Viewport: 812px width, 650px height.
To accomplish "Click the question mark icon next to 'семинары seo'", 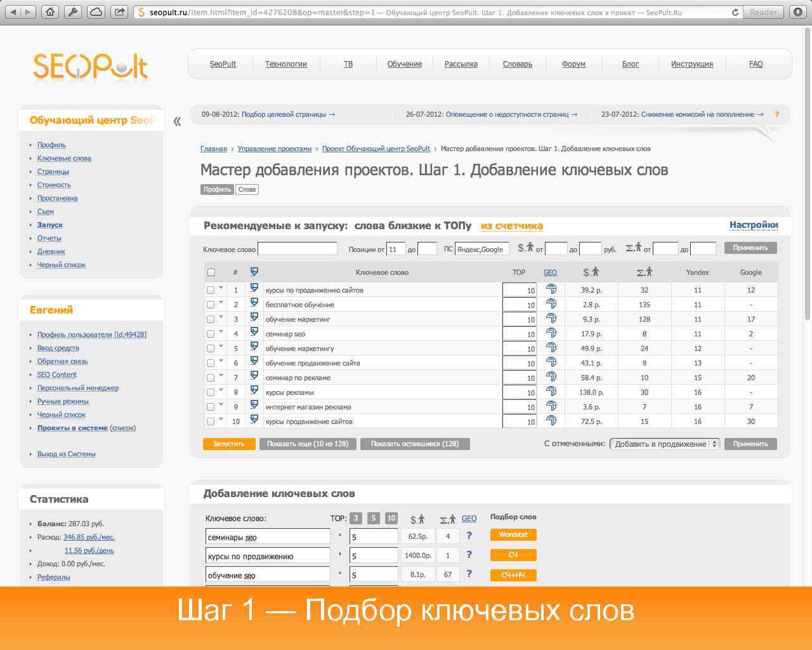I will tap(469, 536).
